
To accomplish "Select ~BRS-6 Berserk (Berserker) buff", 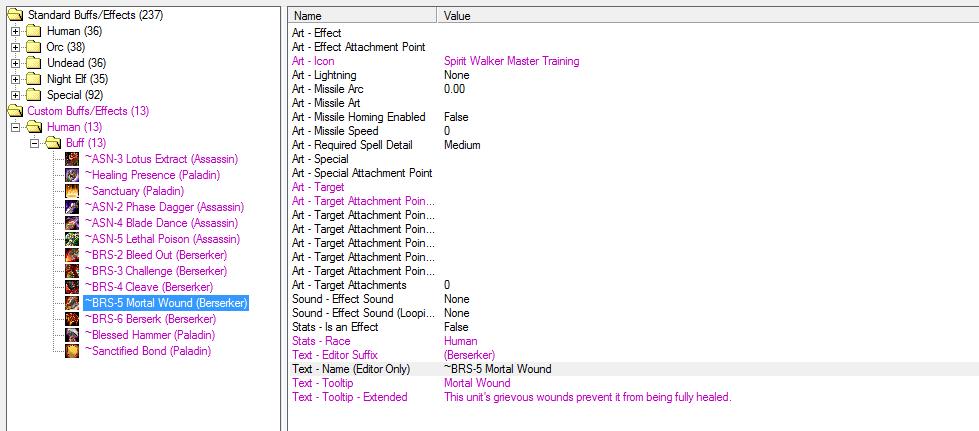I will pyautogui.click(x=150, y=320).
